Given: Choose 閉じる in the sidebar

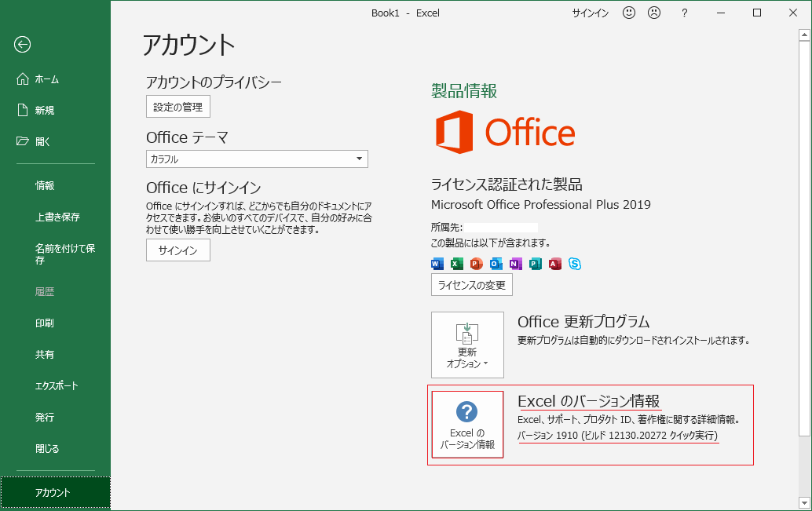Looking at the screenshot, I should (55, 449).
